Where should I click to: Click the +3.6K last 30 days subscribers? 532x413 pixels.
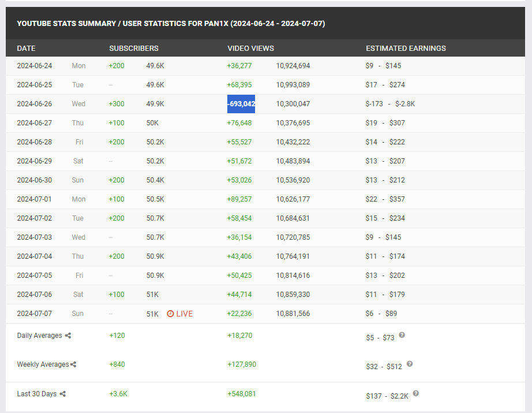click(x=118, y=394)
